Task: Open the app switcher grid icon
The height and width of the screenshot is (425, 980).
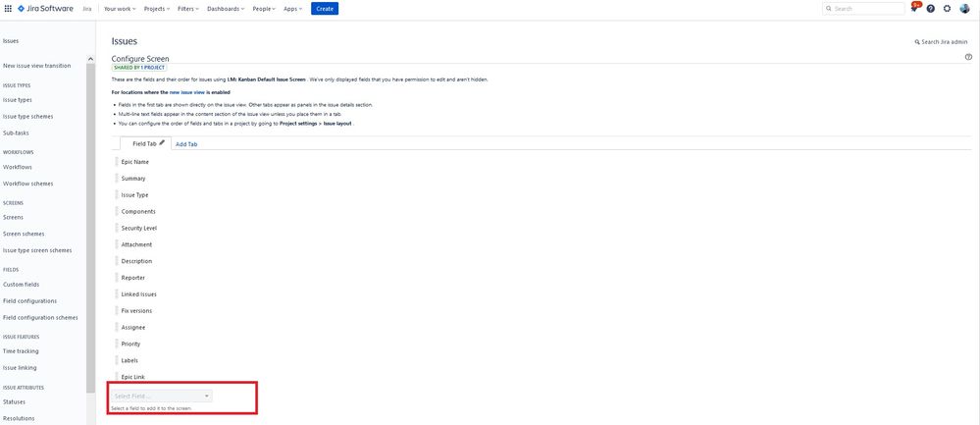Action: (x=8, y=9)
